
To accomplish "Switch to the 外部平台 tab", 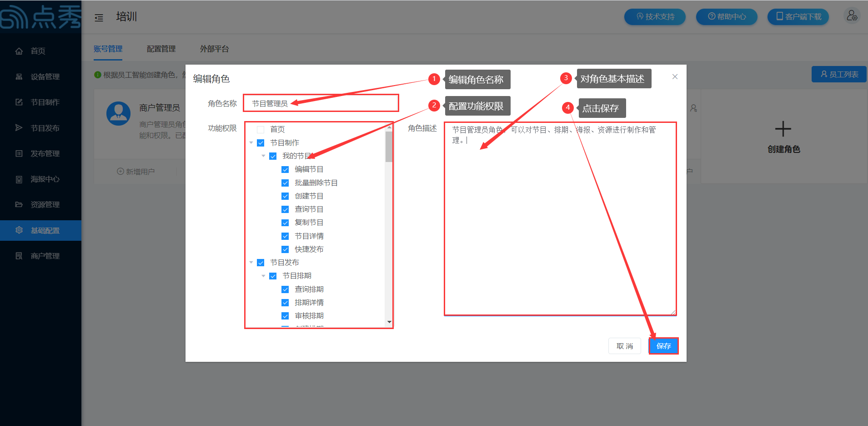I will [x=215, y=49].
